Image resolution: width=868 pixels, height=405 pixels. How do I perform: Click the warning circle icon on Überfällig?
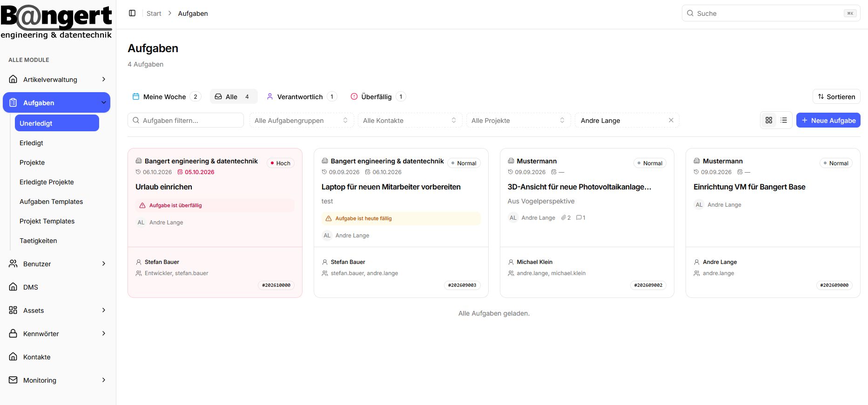pos(354,96)
